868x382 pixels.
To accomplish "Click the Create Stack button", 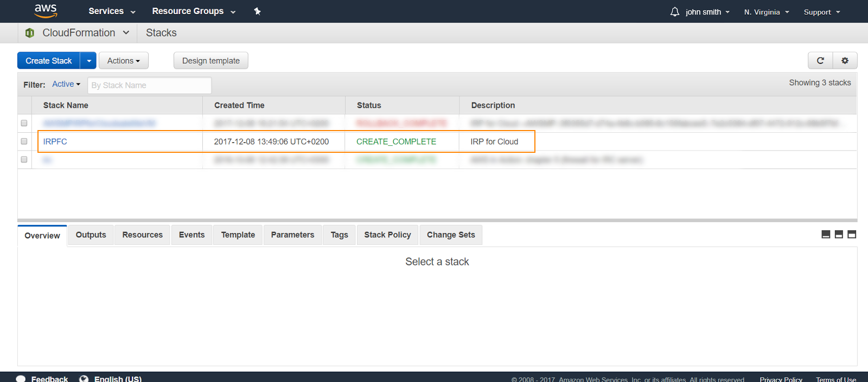I will pyautogui.click(x=49, y=61).
